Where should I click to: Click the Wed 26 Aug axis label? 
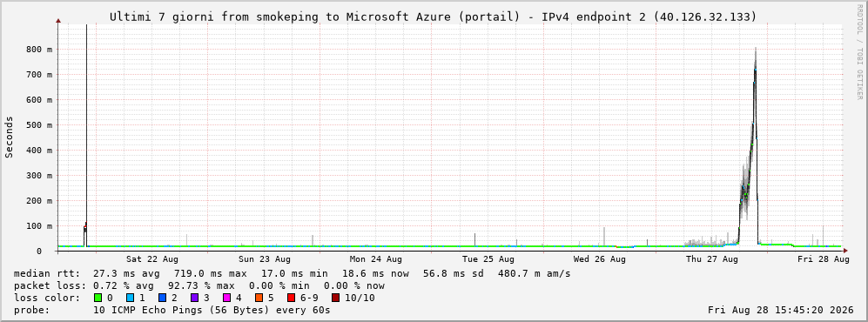click(x=600, y=259)
